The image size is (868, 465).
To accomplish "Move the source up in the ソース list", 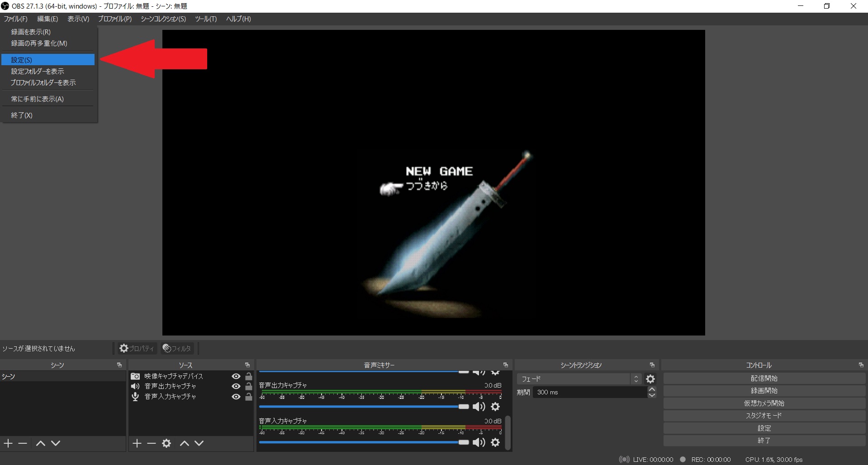I will 185,443.
